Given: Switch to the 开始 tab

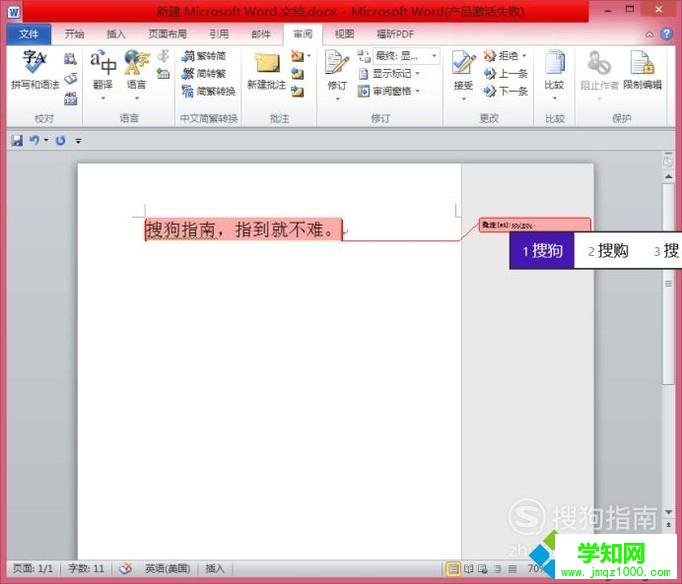Looking at the screenshot, I should tap(75, 34).
